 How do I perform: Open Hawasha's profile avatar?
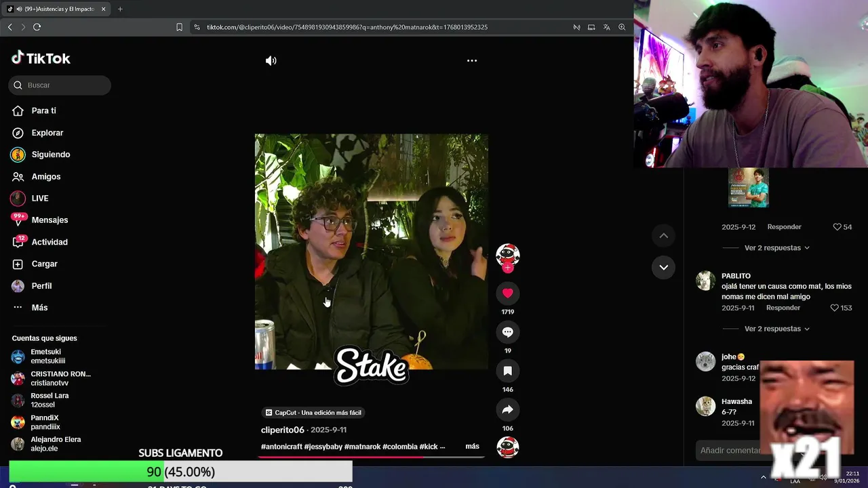(706, 406)
